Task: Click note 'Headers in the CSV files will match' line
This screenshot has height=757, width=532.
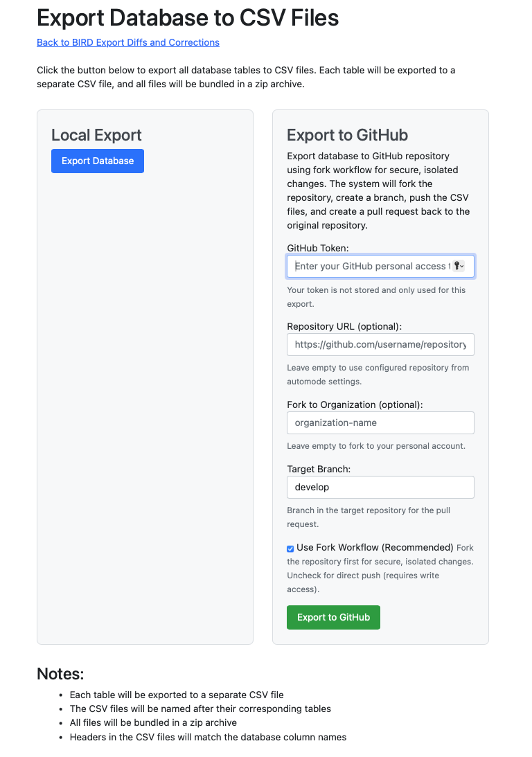Action: [x=208, y=737]
